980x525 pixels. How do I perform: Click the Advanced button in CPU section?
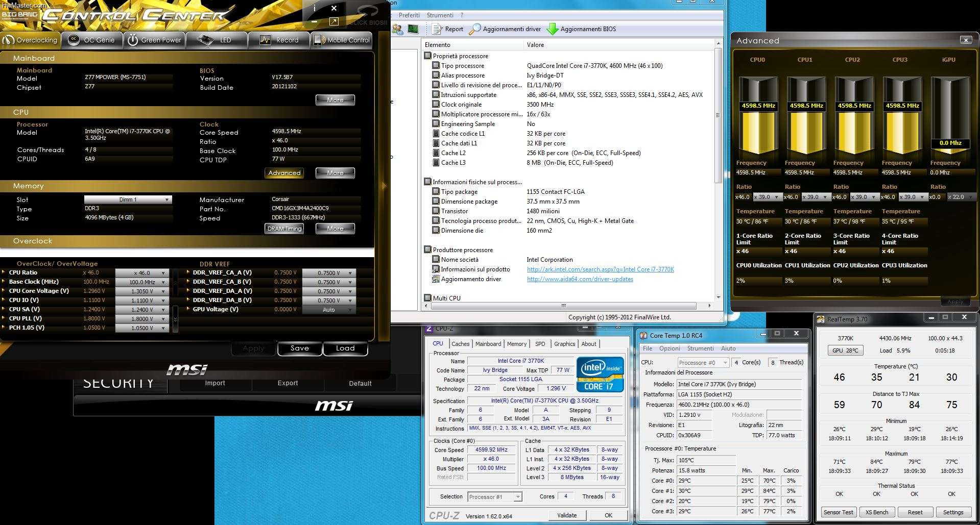tap(284, 173)
